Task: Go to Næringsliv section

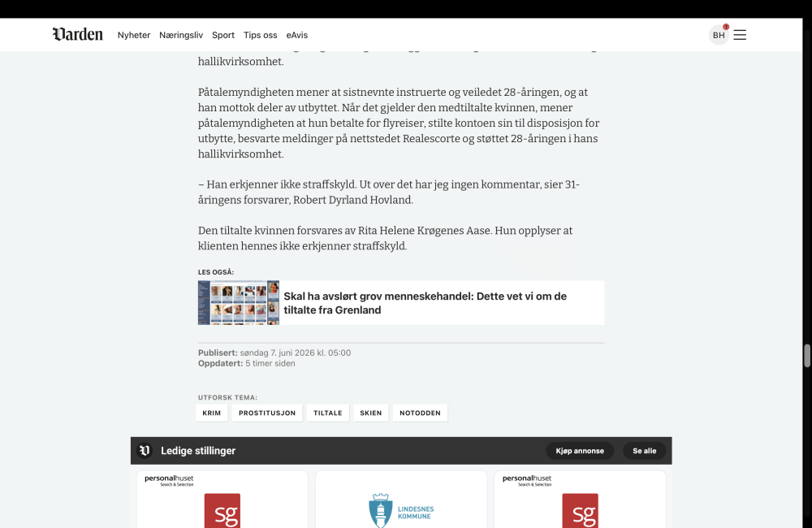Action: tap(181, 35)
